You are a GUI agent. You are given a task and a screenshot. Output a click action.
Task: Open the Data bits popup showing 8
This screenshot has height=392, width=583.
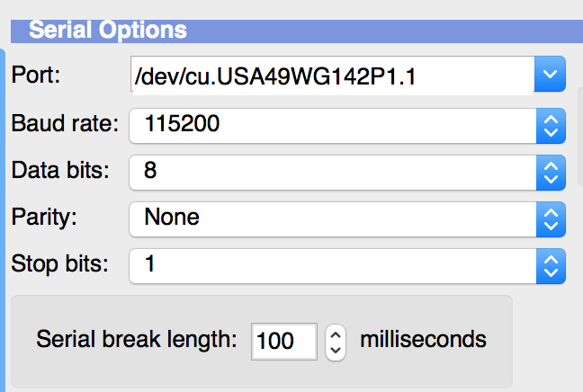(333, 171)
